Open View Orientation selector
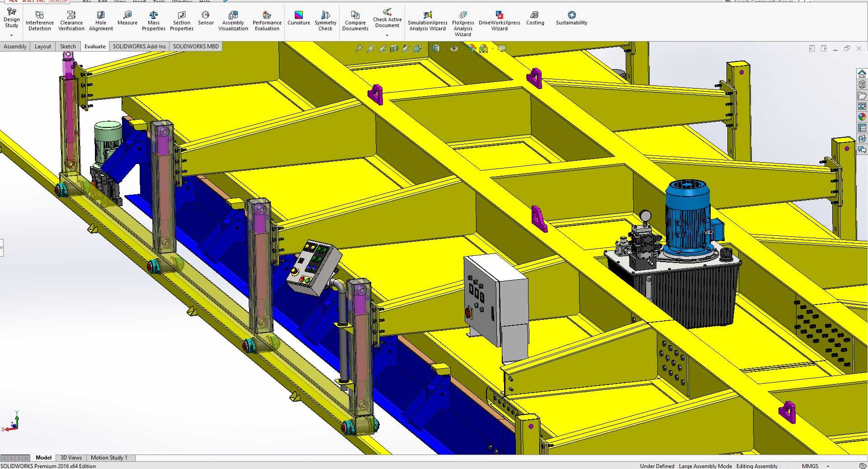This screenshot has width=868, height=469. (x=418, y=48)
